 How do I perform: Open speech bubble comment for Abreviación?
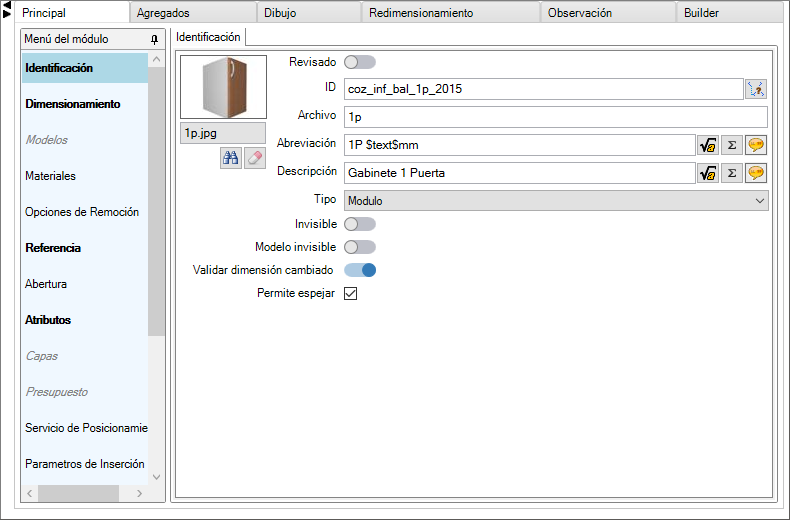coord(756,145)
